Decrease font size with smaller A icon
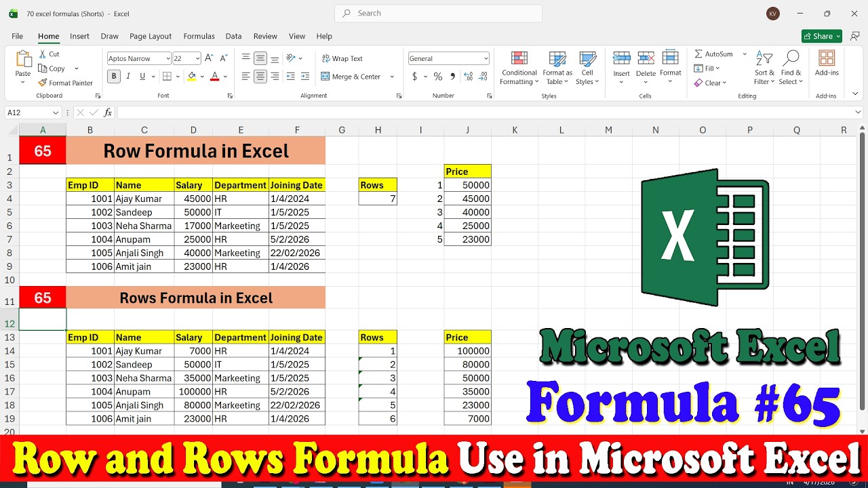This screenshot has width=868, height=488. click(224, 58)
